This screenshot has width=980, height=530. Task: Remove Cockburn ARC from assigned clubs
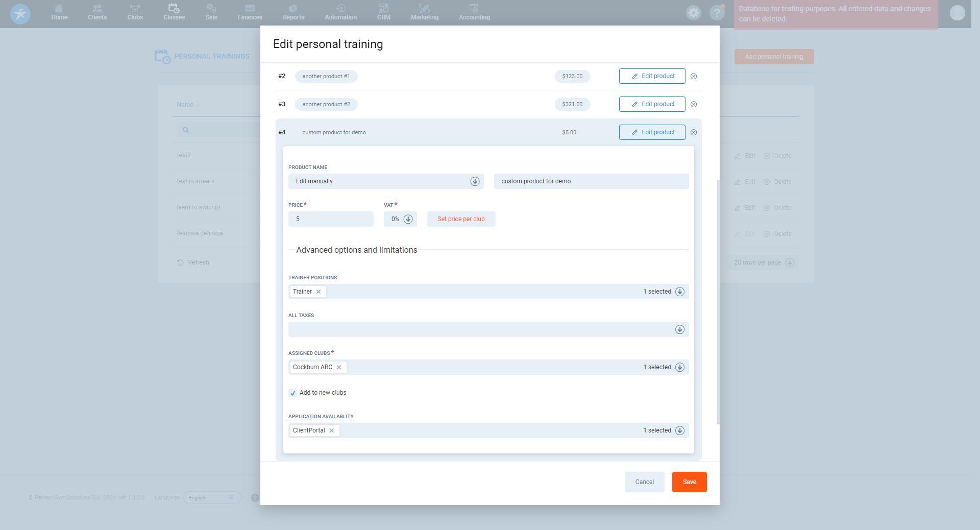click(339, 367)
